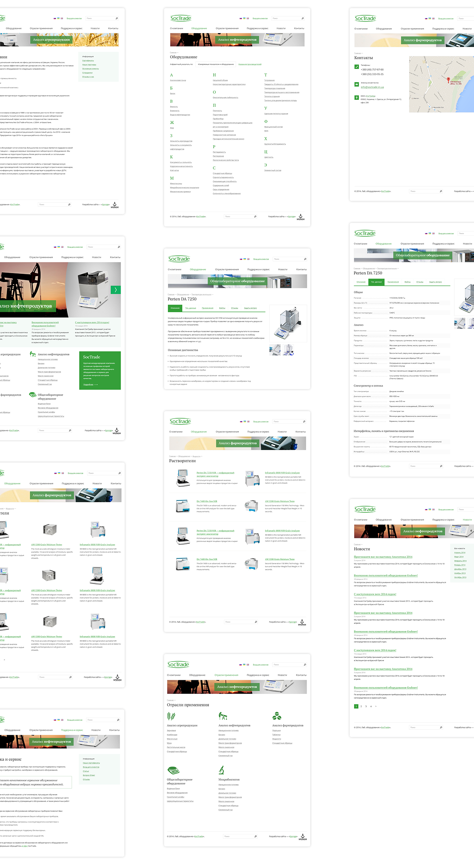Click footer search magnifier on the Оборудование page
The width and height of the screenshot is (474, 868).
255,217
